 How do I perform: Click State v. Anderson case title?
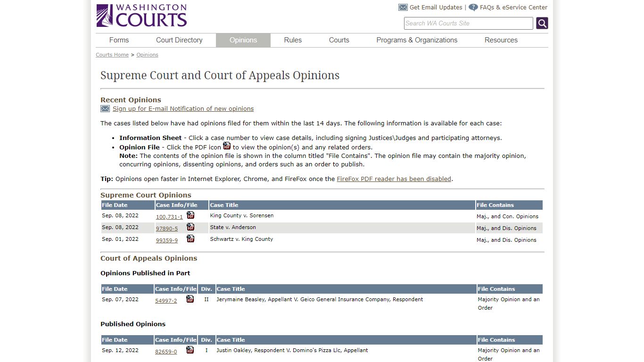coord(233,227)
